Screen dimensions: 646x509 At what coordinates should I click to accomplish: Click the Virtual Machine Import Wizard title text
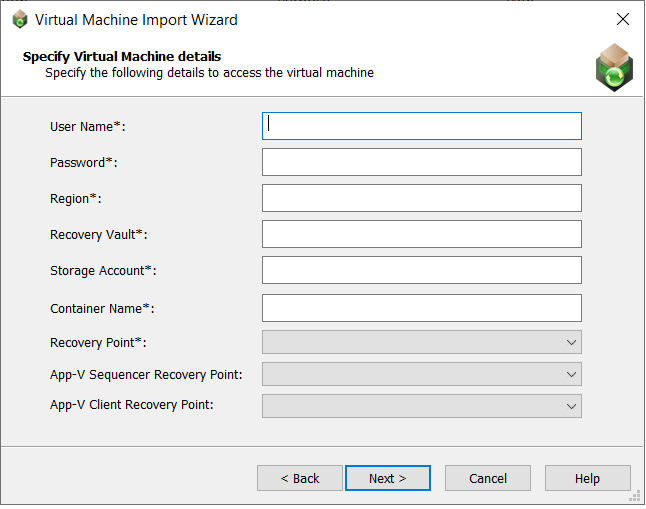[x=136, y=19]
